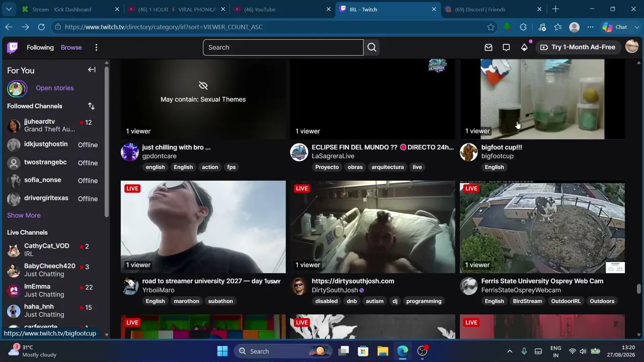The height and width of the screenshot is (362, 644).
Task: Open Copilot Chat button
Action: click(x=615, y=27)
